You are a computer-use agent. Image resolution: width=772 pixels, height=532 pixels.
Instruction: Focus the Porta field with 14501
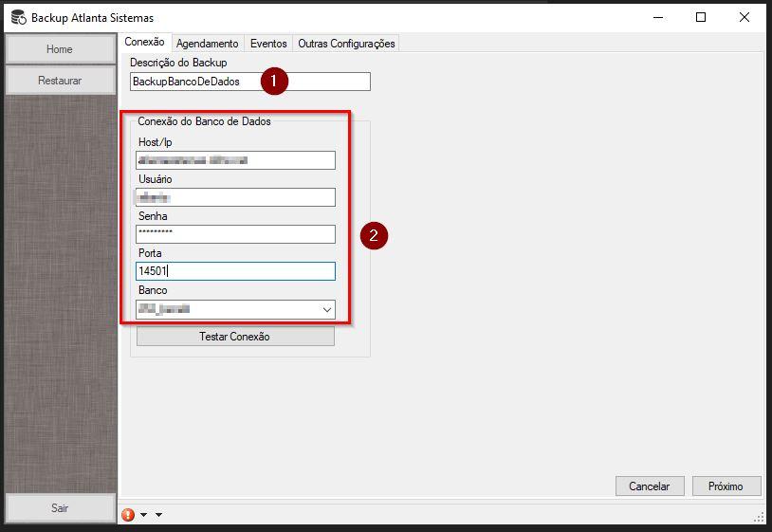[235, 271]
